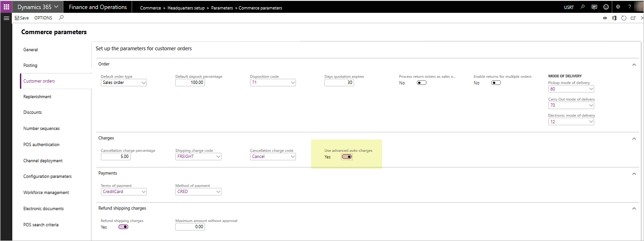Open the app launcher waffle icon
The height and width of the screenshot is (241, 644).
(x=7, y=7)
